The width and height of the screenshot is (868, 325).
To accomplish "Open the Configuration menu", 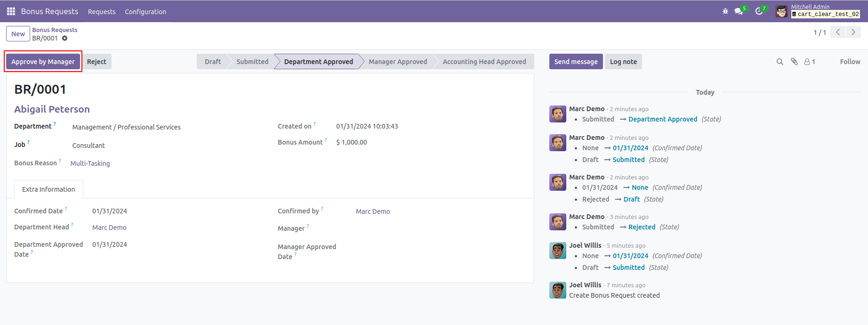I will [145, 12].
